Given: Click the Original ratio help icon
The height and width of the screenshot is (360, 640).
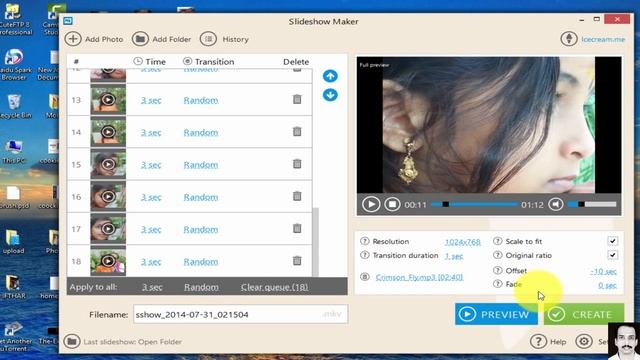Looking at the screenshot, I should point(497,255).
